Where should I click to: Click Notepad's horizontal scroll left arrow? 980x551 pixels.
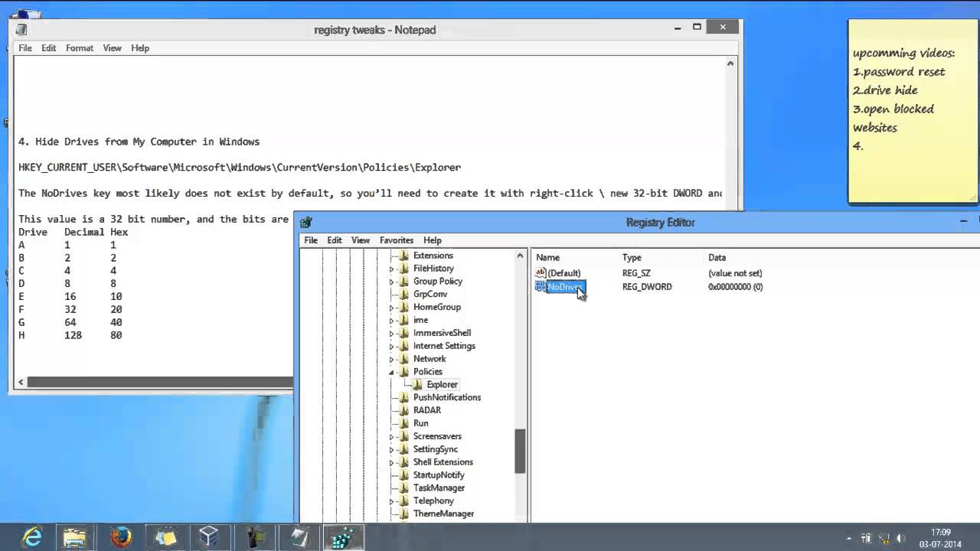21,382
